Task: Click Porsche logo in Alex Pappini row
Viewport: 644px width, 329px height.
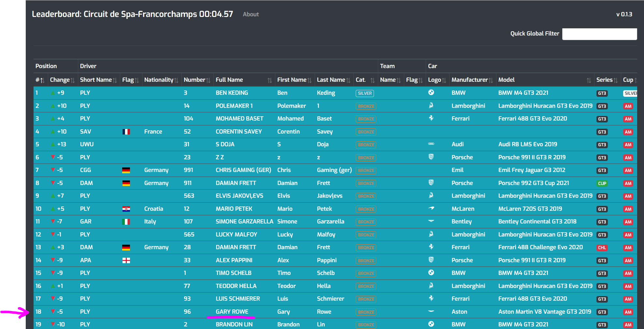Action: point(431,260)
